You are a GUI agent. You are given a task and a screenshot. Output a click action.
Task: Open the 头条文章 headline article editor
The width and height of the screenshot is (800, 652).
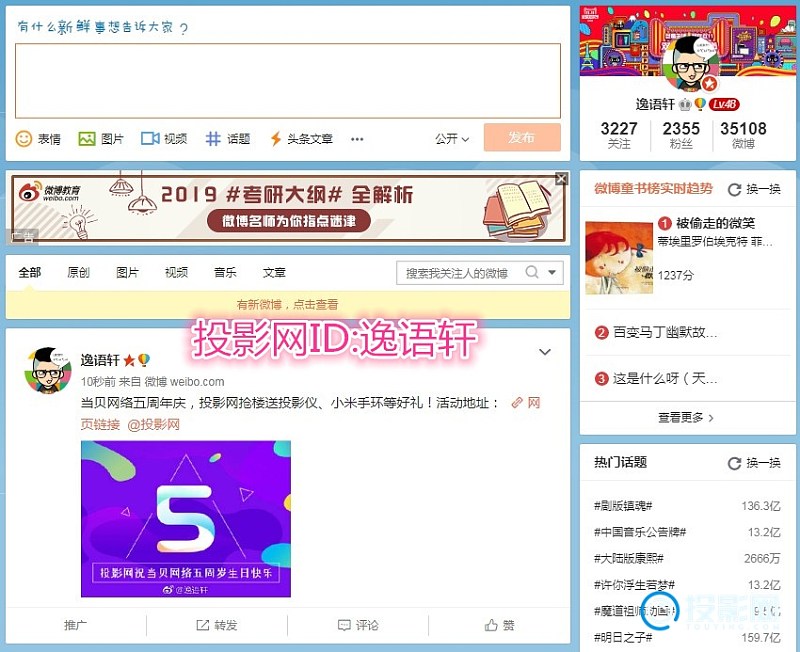coord(301,139)
